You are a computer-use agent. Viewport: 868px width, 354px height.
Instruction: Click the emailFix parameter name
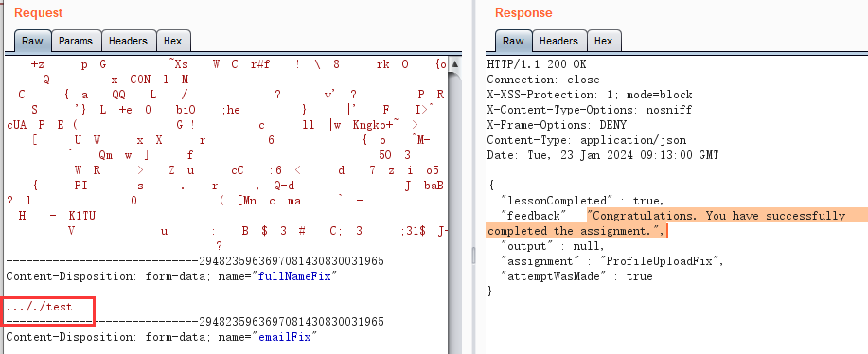point(285,336)
